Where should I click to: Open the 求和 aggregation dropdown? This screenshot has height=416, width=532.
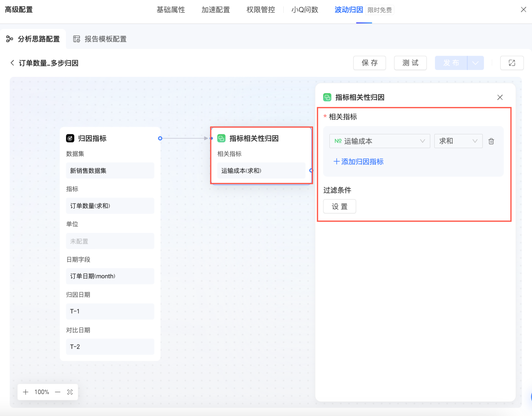tap(458, 141)
